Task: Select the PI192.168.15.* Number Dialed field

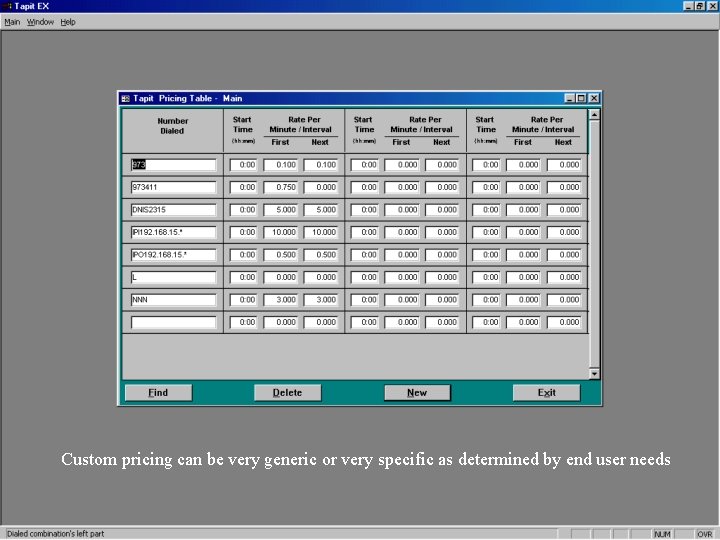Action: tap(174, 232)
